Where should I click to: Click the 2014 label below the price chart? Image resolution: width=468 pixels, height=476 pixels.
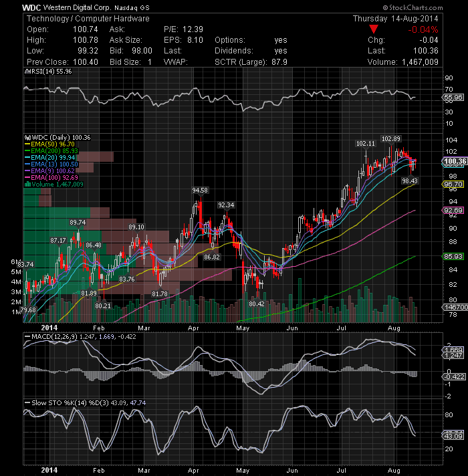(x=49, y=328)
